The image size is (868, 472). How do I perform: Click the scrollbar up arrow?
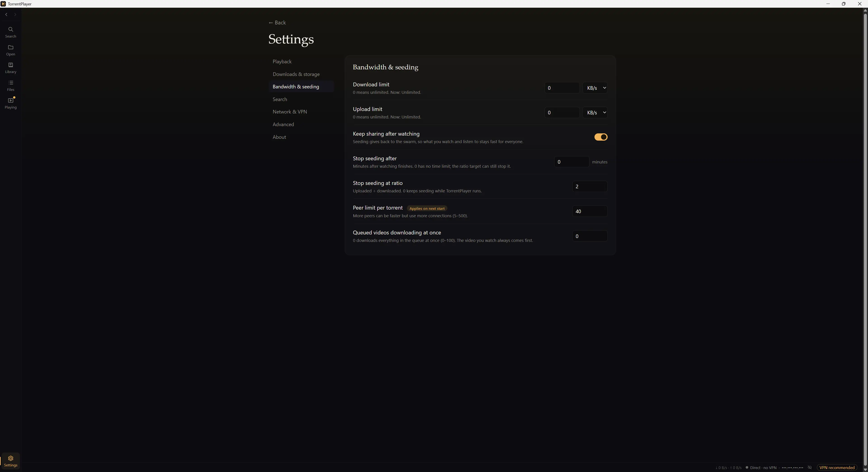click(865, 10)
